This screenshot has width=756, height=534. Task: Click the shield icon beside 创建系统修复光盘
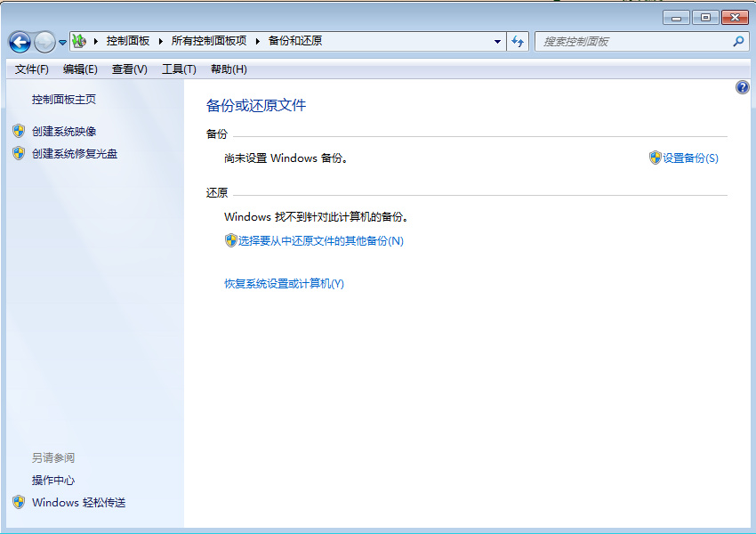(19, 153)
